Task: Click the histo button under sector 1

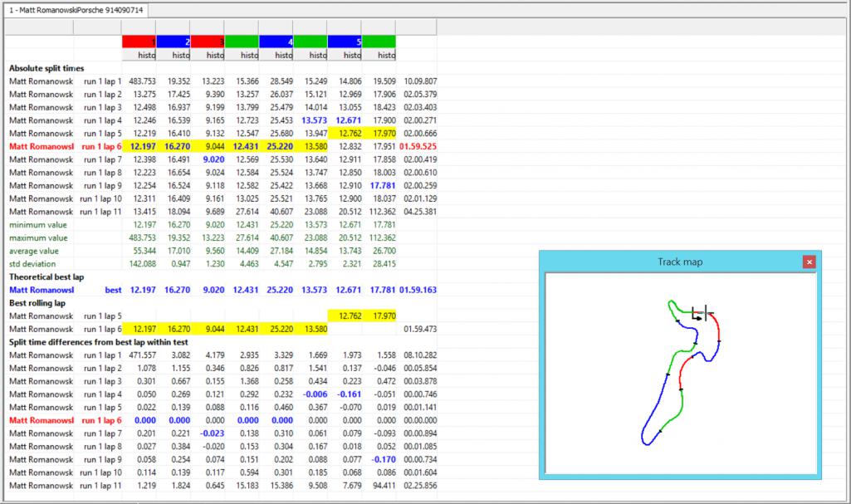Action: 139,55
